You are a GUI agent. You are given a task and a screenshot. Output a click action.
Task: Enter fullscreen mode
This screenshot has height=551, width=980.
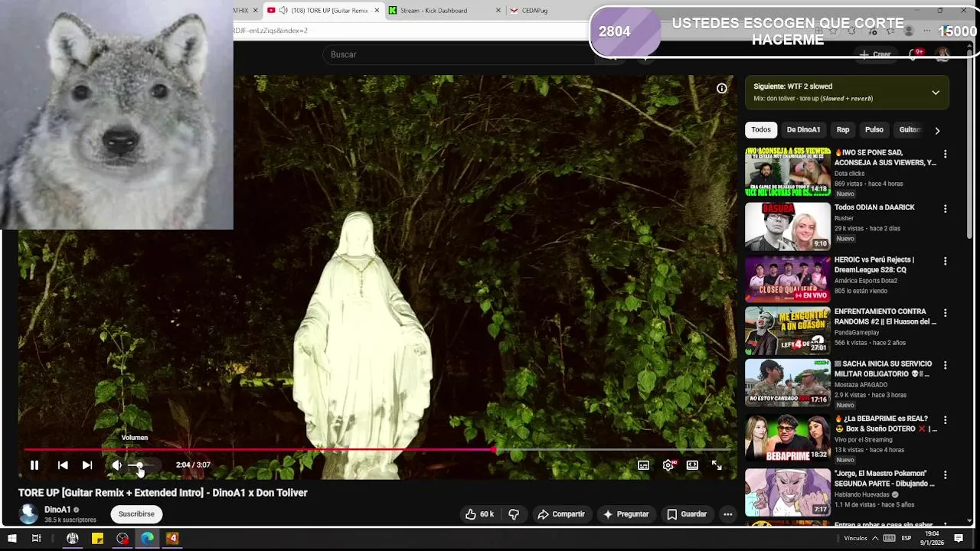tap(717, 465)
